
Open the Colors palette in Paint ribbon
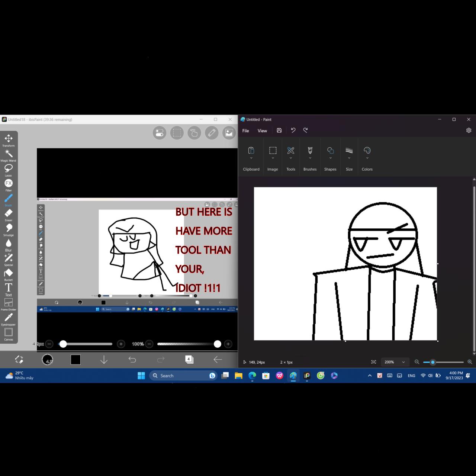[x=367, y=151]
